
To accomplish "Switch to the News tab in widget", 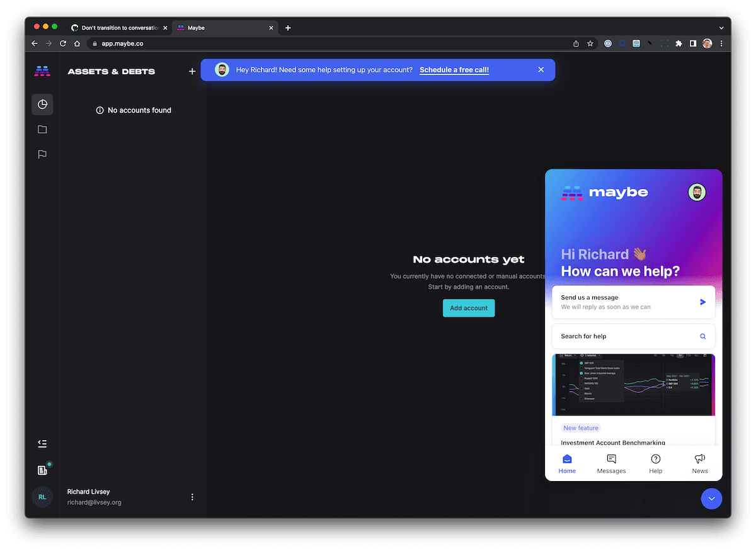I will [x=700, y=464].
